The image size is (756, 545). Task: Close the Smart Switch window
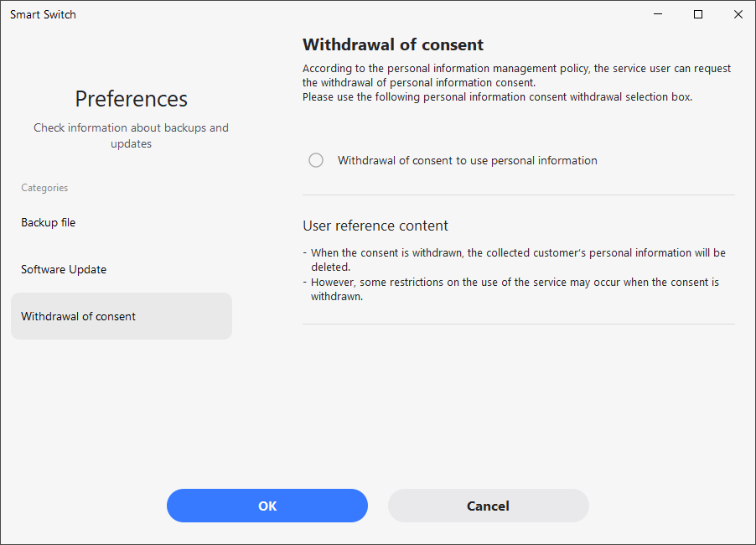tap(737, 14)
